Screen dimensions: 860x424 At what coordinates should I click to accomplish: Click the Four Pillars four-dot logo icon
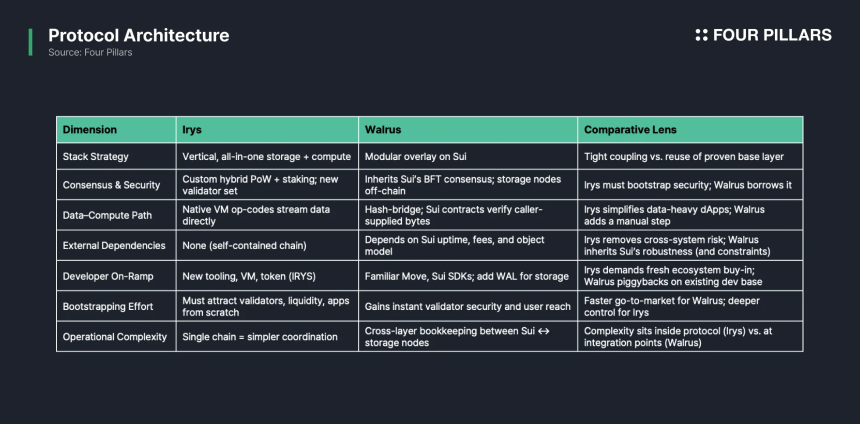(701, 35)
